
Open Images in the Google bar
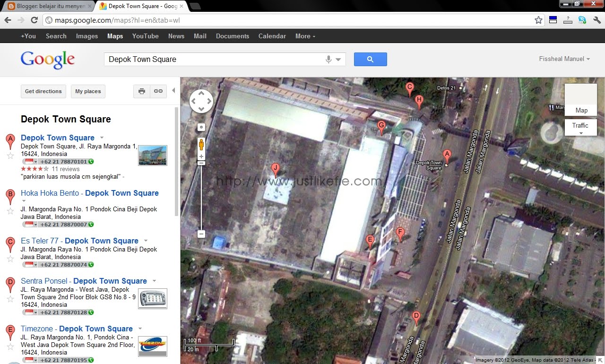(x=87, y=36)
